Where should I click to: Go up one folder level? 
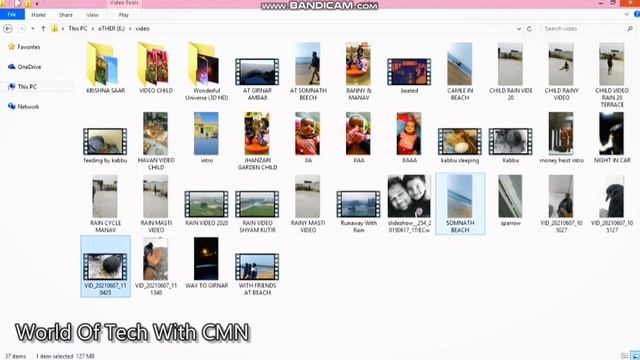[43, 29]
